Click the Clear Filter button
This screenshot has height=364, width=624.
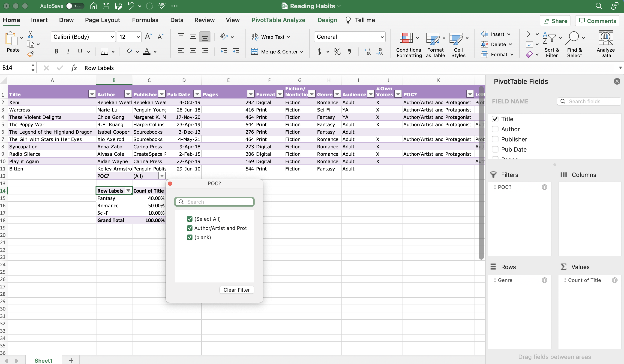tap(236, 289)
